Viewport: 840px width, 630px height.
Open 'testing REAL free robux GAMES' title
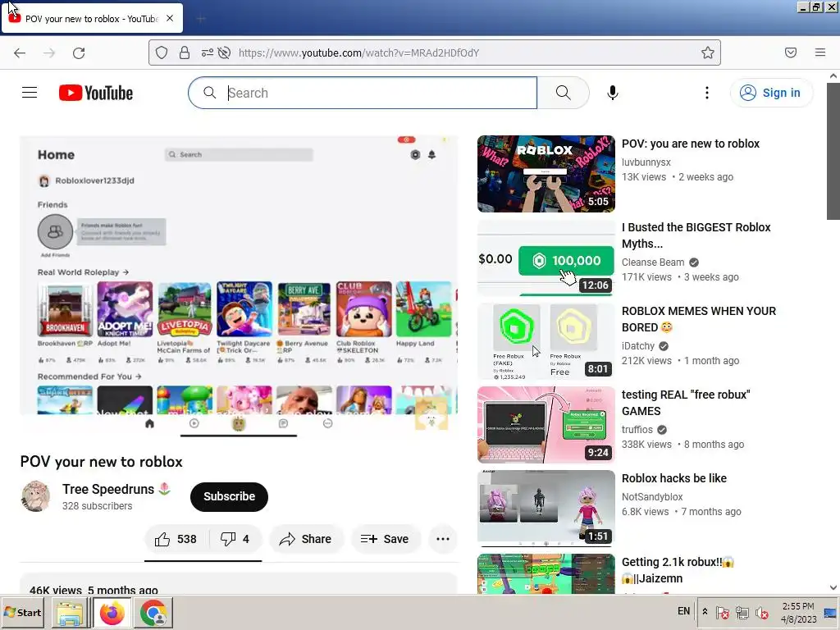pos(686,402)
